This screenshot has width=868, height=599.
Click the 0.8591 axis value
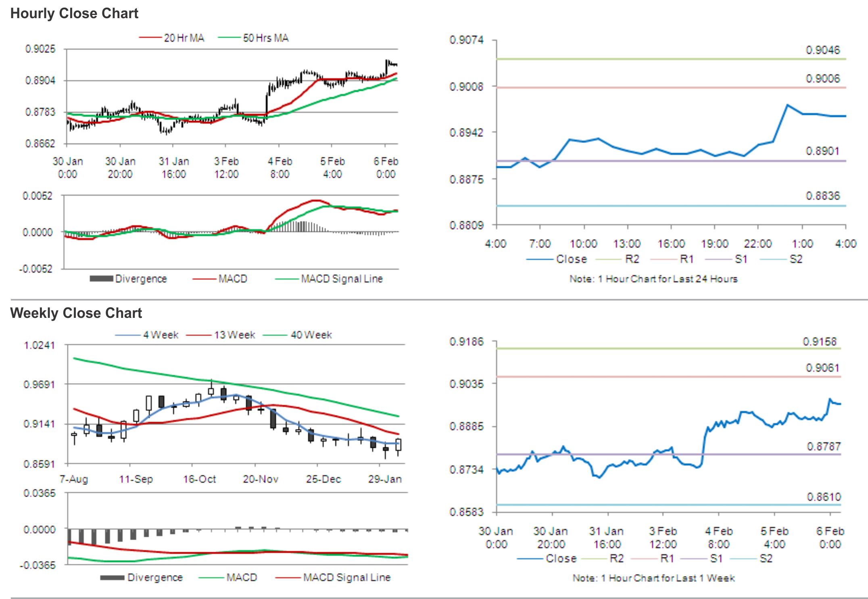point(39,464)
